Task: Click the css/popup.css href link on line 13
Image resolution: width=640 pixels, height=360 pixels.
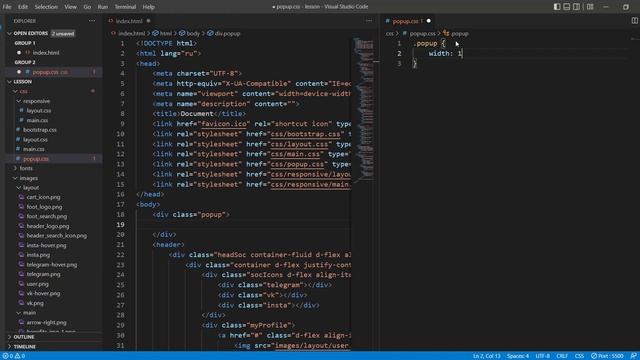Action: click(297, 164)
